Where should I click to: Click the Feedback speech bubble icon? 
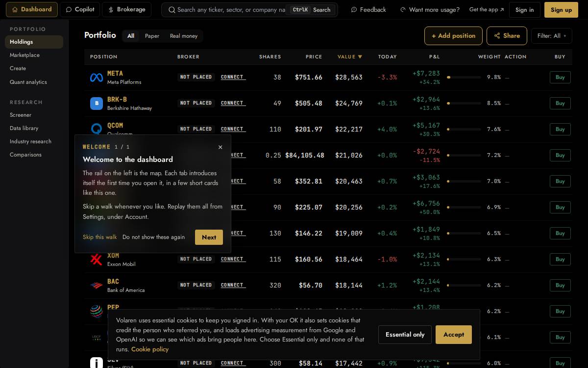354,10
